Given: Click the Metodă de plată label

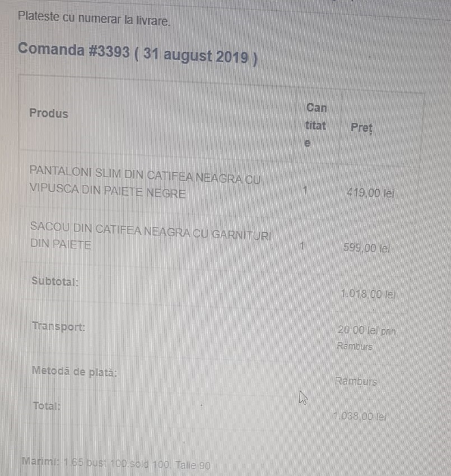Looking at the screenshot, I should point(75,372).
